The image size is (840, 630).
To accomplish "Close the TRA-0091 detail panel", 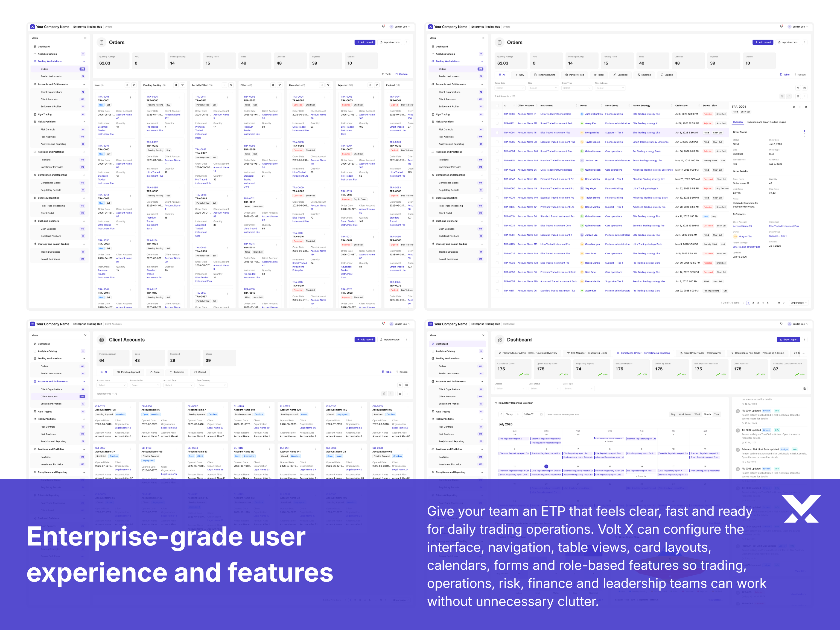I will coord(806,107).
